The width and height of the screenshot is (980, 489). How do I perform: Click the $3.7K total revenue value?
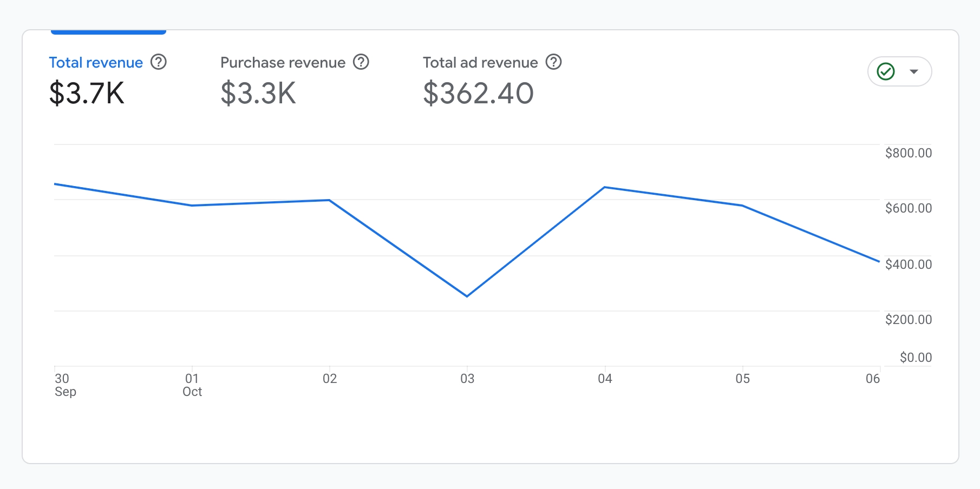(87, 93)
